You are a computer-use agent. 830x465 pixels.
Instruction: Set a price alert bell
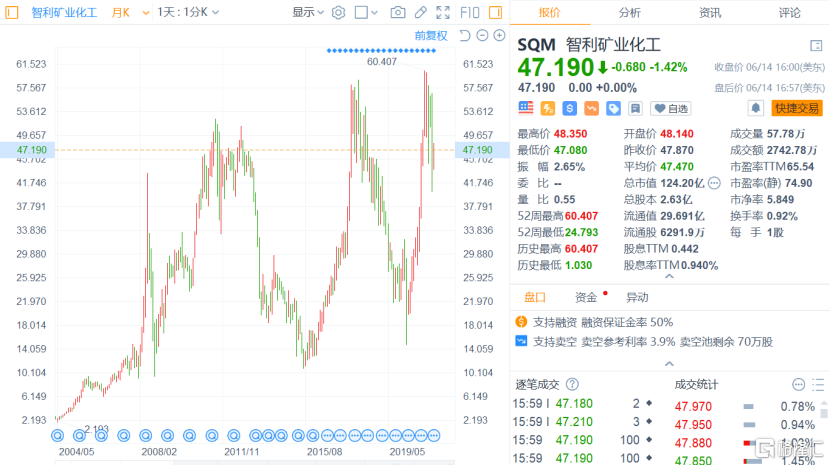click(755, 109)
